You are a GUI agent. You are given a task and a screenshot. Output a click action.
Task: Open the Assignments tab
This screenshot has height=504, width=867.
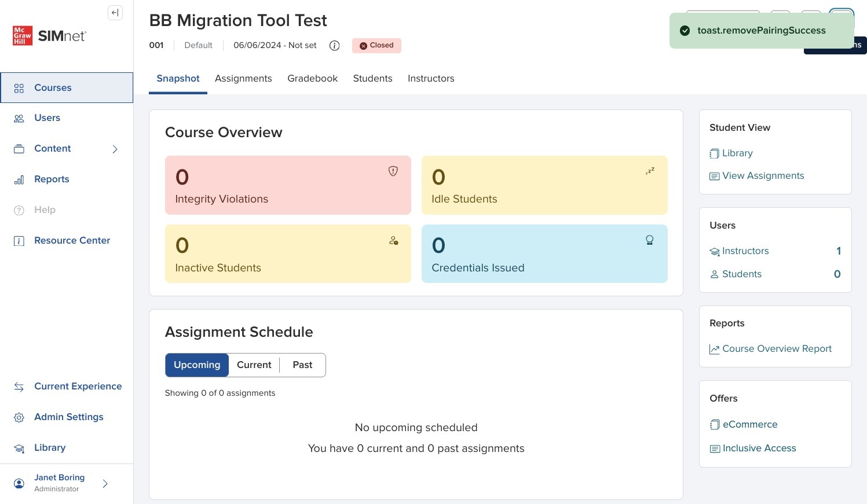coord(243,79)
